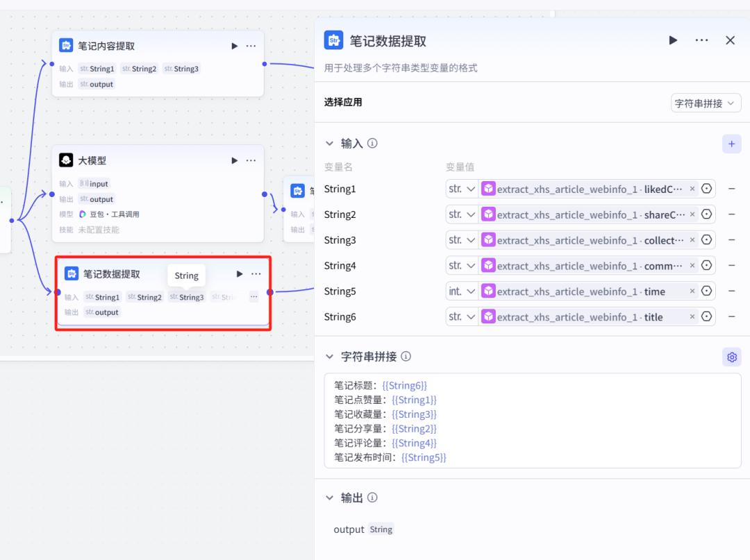This screenshot has height=560, width=750.
Task: Change String3 type dropdown
Action: (x=462, y=240)
